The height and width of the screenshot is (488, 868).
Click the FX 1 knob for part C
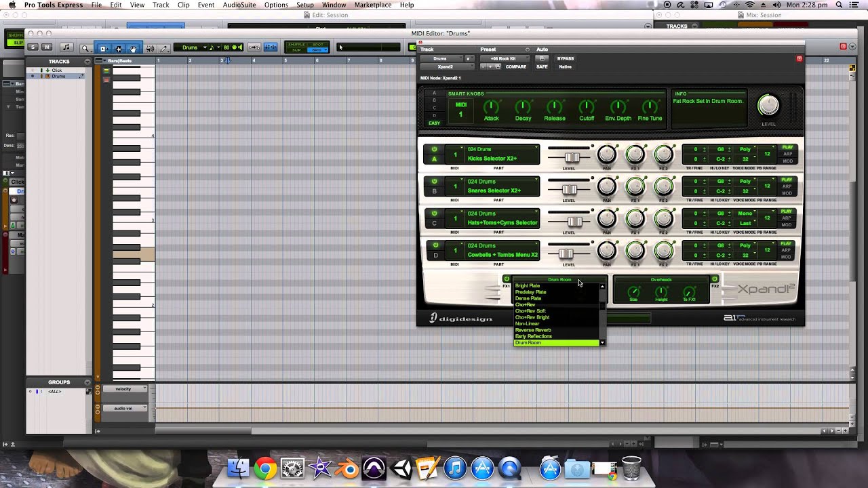pyautogui.click(x=635, y=218)
